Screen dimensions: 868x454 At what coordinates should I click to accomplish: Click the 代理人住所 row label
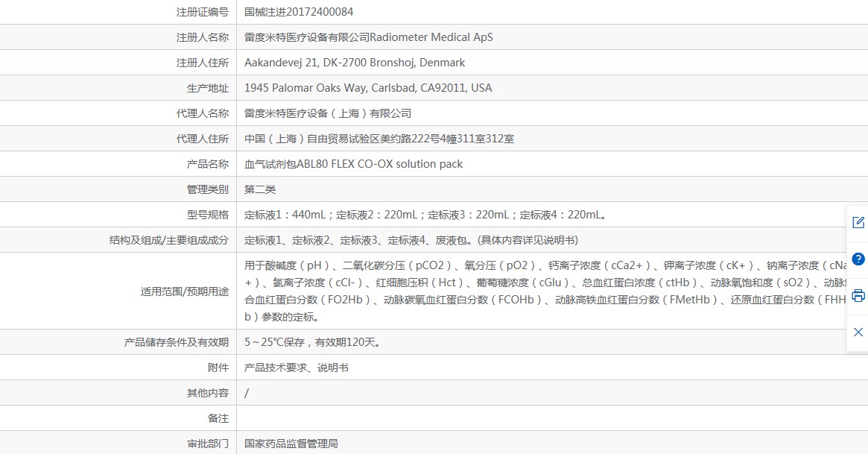[203, 139]
